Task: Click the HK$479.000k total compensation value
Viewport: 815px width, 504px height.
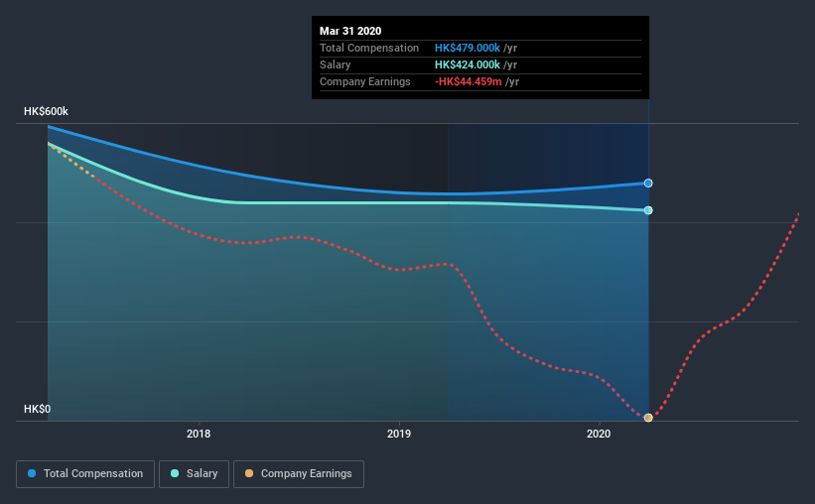Action: (468, 48)
